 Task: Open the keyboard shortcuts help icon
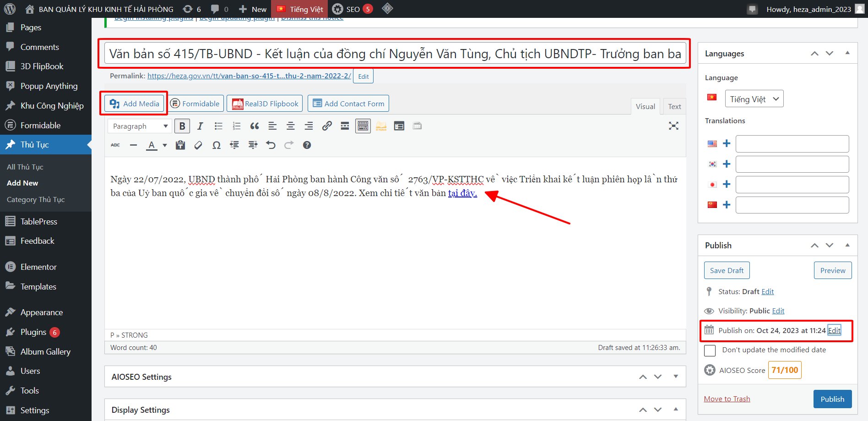[307, 145]
